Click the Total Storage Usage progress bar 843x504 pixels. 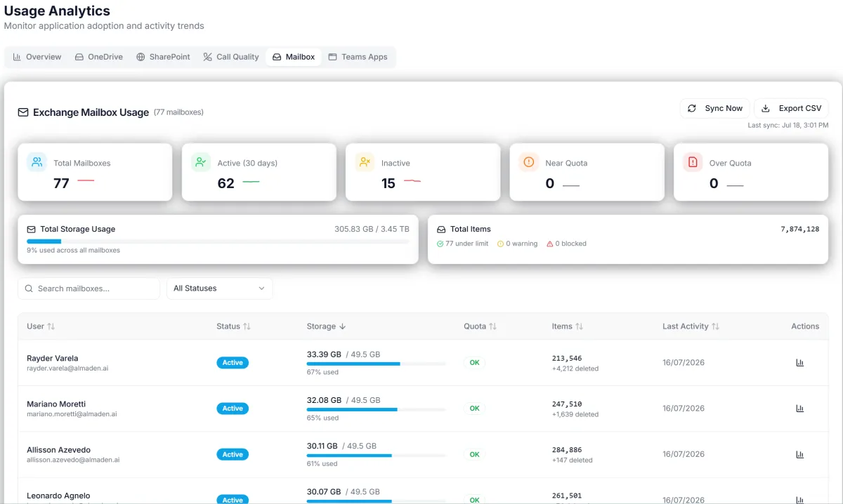point(218,241)
